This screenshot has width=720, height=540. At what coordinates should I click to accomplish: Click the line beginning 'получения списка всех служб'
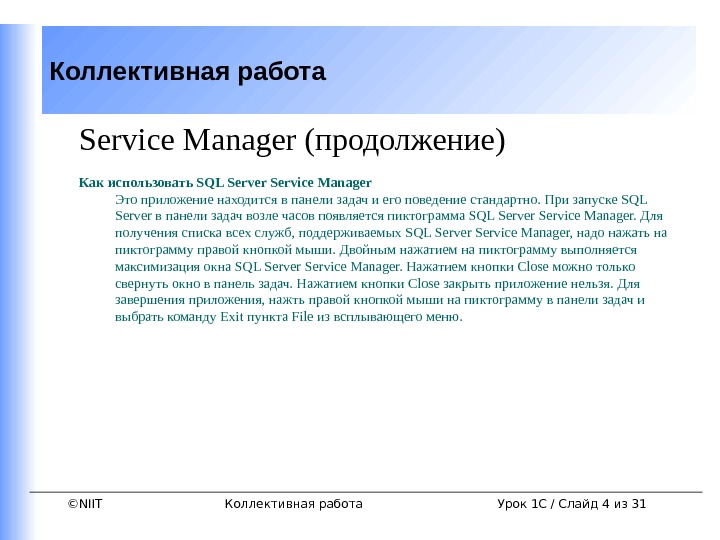click(391, 233)
